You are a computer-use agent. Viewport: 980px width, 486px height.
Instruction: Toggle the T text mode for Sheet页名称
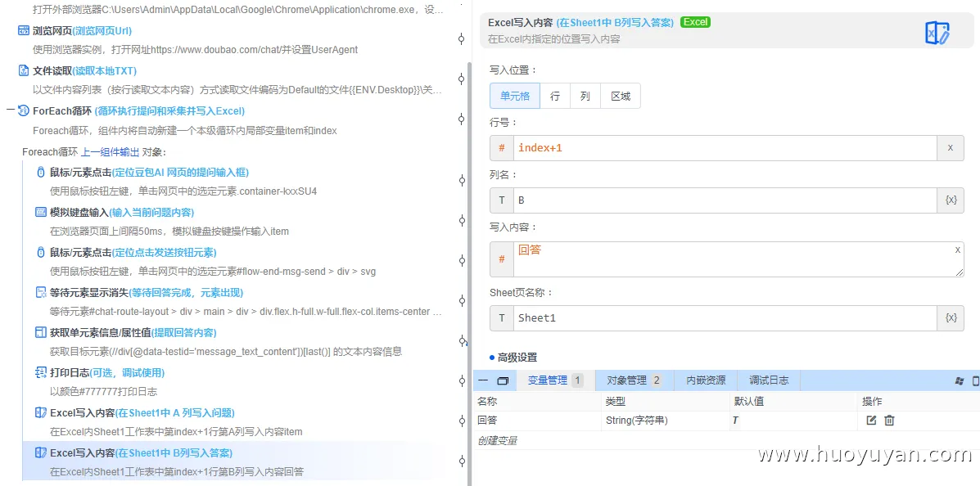(x=502, y=318)
